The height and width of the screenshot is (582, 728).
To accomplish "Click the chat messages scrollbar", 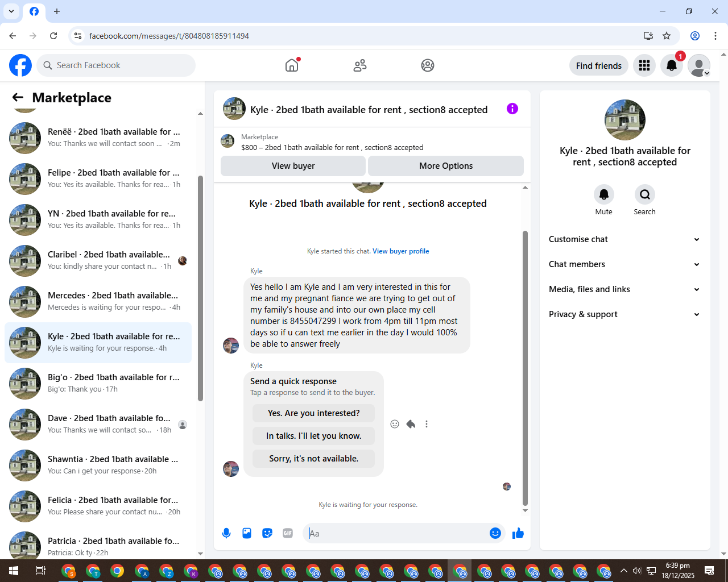I will click(x=525, y=368).
